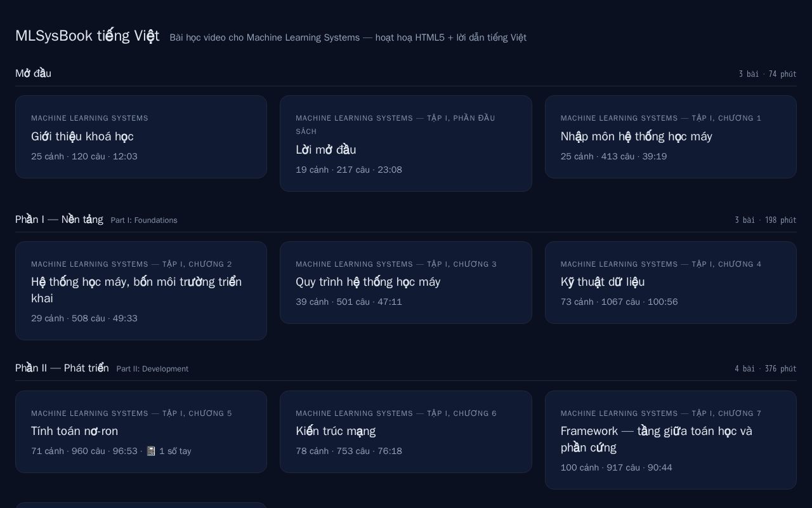
Task: Click the Phần II — Phát triển heading
Action: click(x=62, y=368)
